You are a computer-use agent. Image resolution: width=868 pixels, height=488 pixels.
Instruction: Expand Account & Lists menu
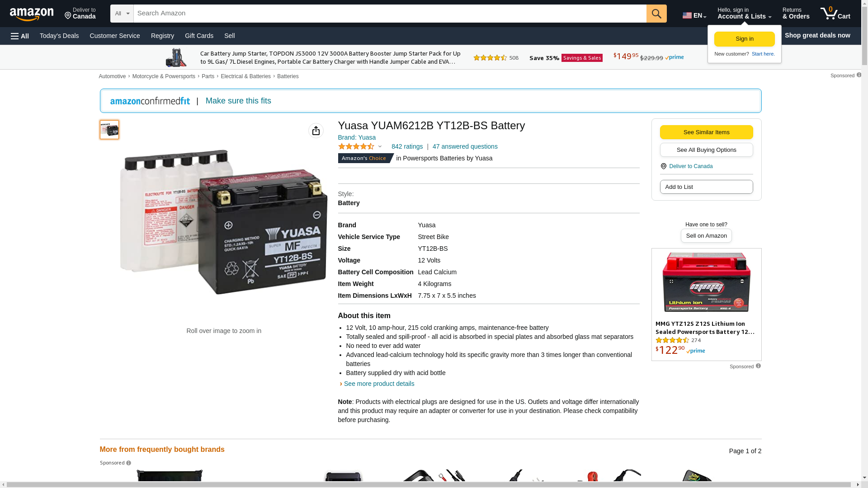(x=744, y=13)
